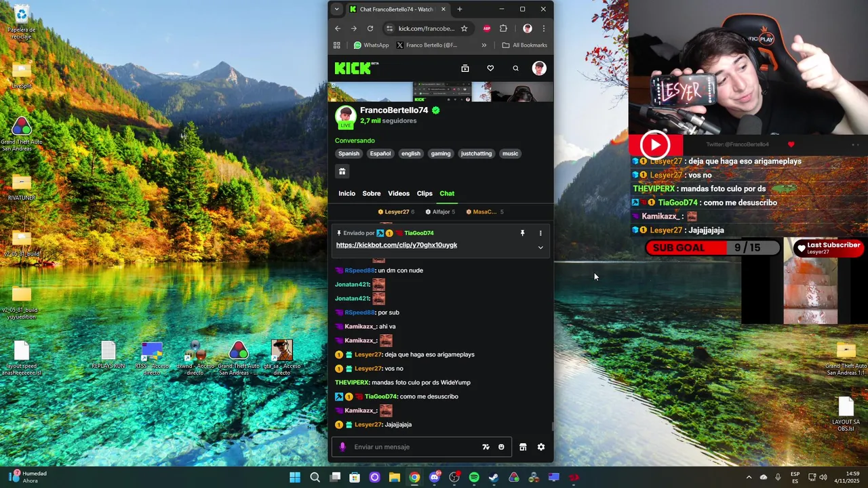This screenshot has height=488, width=868.
Task: Open the WhatsApp bookmark
Action: pyautogui.click(x=371, y=45)
